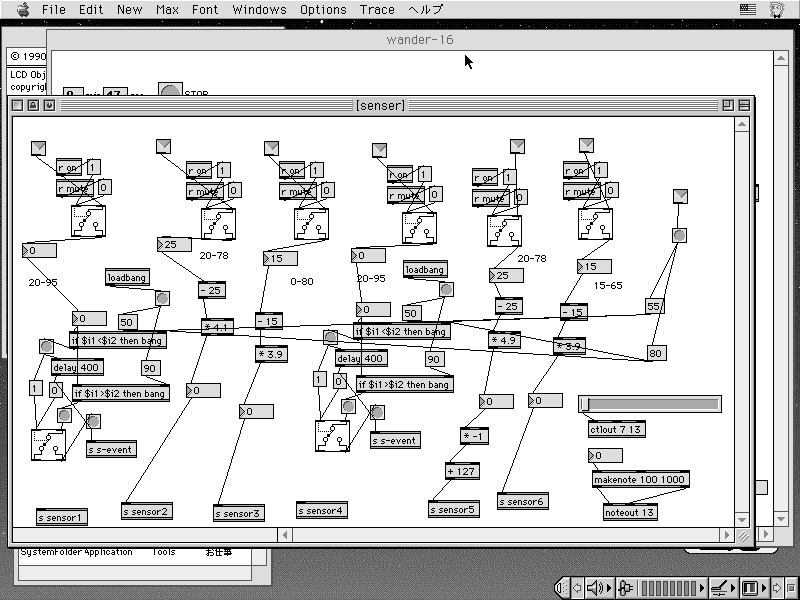Click the message box containing 80

click(657, 353)
